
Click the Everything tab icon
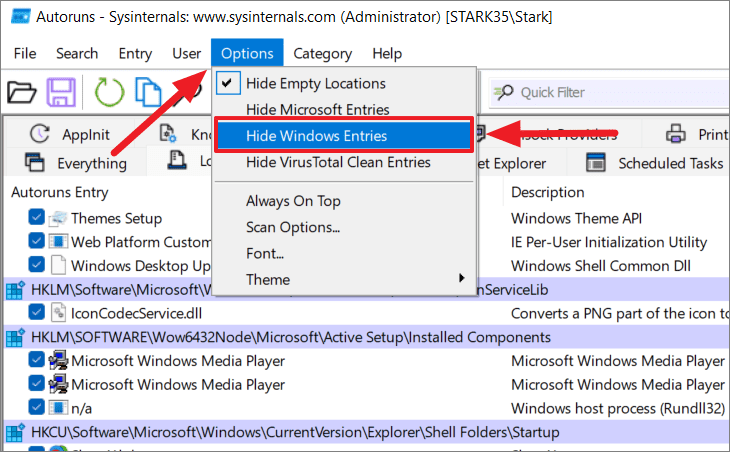point(34,162)
